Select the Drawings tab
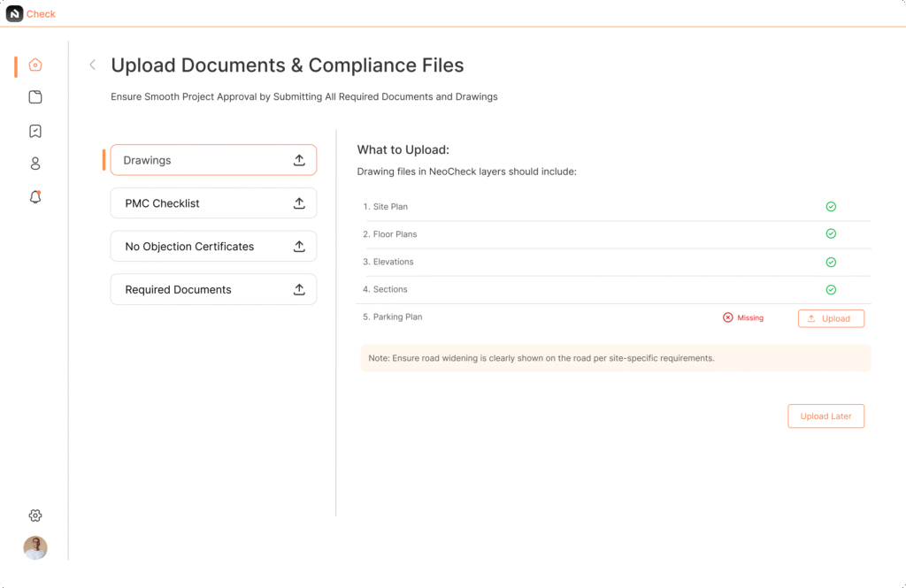This screenshot has height=588, width=906. [x=213, y=160]
